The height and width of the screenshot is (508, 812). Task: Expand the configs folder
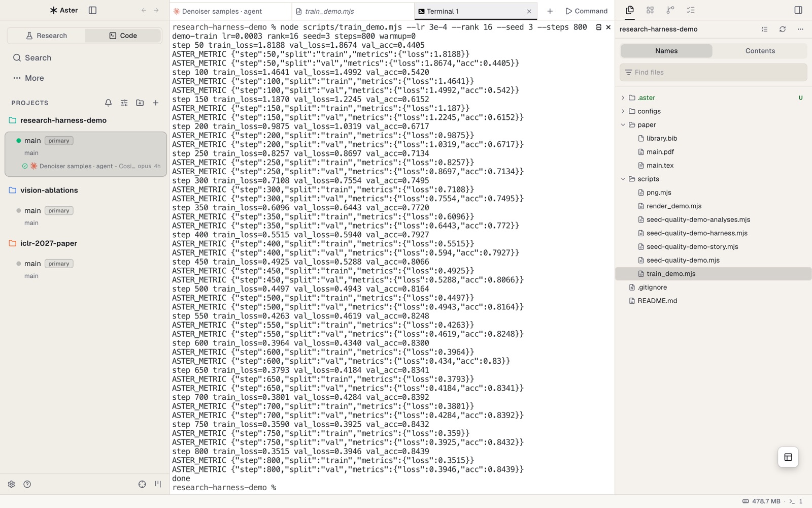(x=623, y=111)
